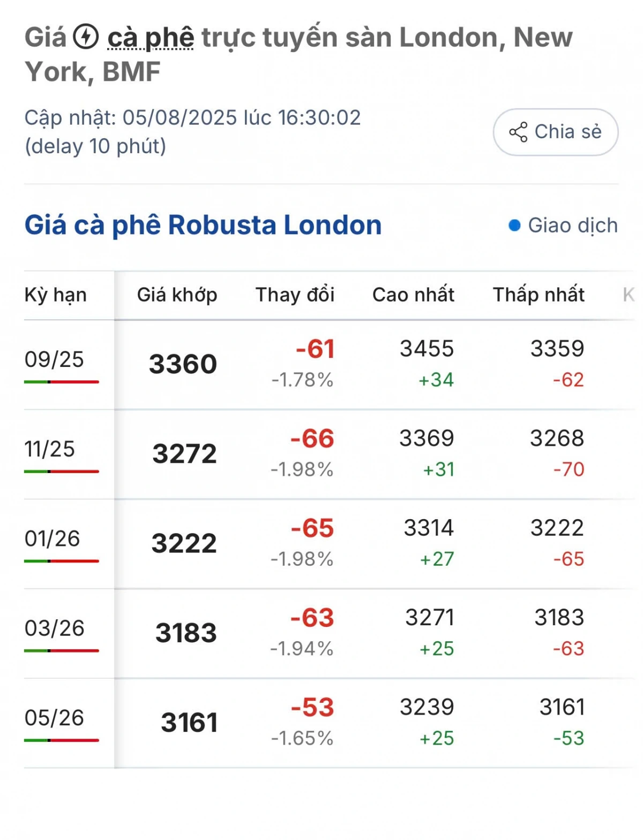Screen dimensions: 643x840
Task: Click the 3360 matched price value
Action: tap(183, 364)
